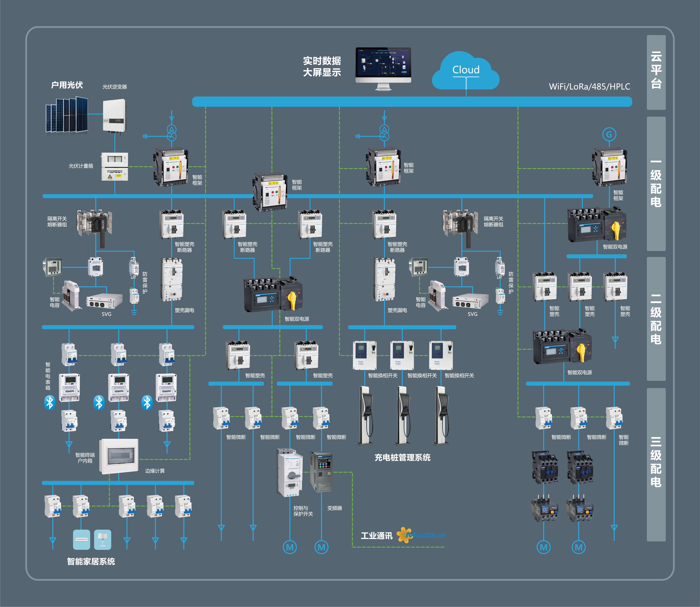Click the 云平台 side tab
This screenshot has height=607, width=700.
tap(656, 72)
